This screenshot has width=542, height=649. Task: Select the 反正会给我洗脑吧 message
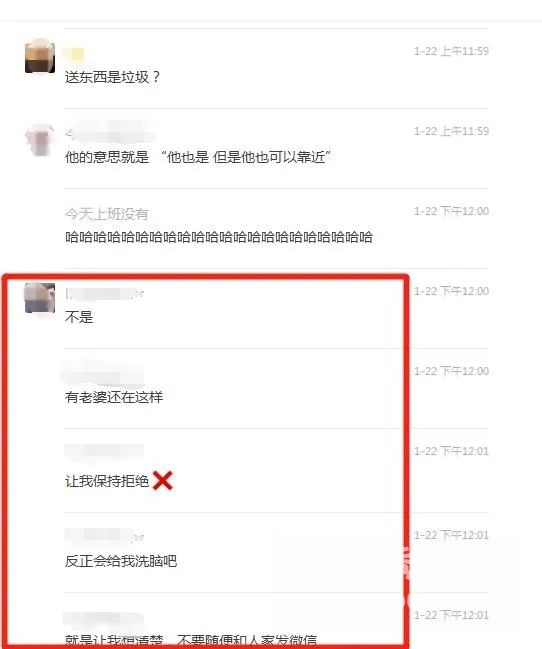[x=121, y=561]
